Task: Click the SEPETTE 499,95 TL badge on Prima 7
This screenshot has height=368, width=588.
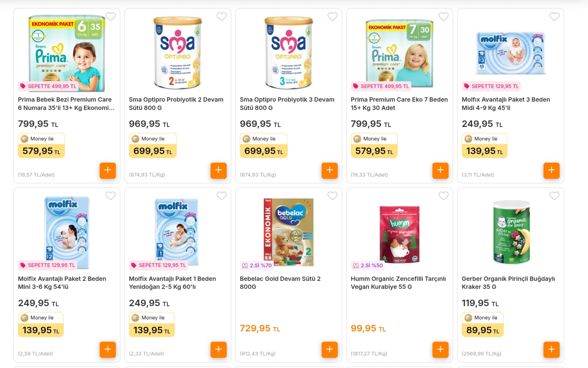Action: pos(381,86)
